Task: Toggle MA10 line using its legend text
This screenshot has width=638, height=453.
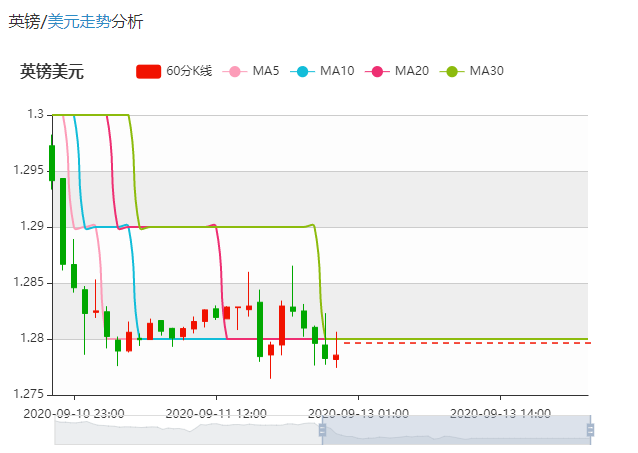Action: [x=337, y=71]
